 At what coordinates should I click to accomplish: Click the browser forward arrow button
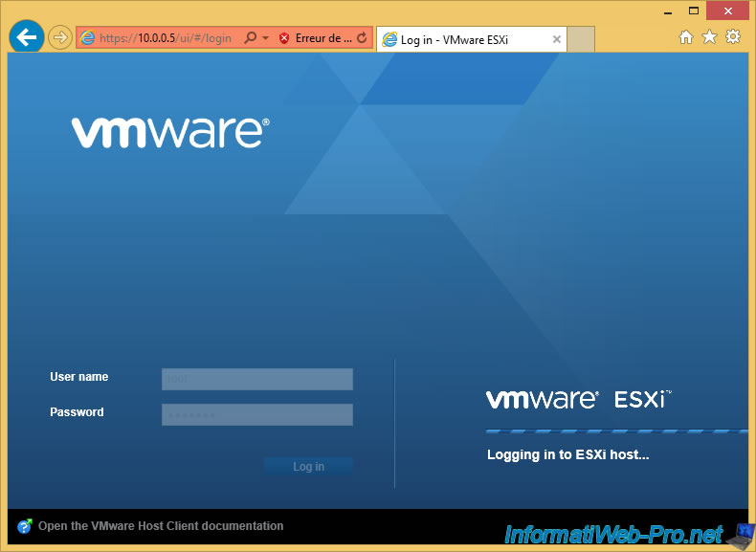(x=59, y=37)
